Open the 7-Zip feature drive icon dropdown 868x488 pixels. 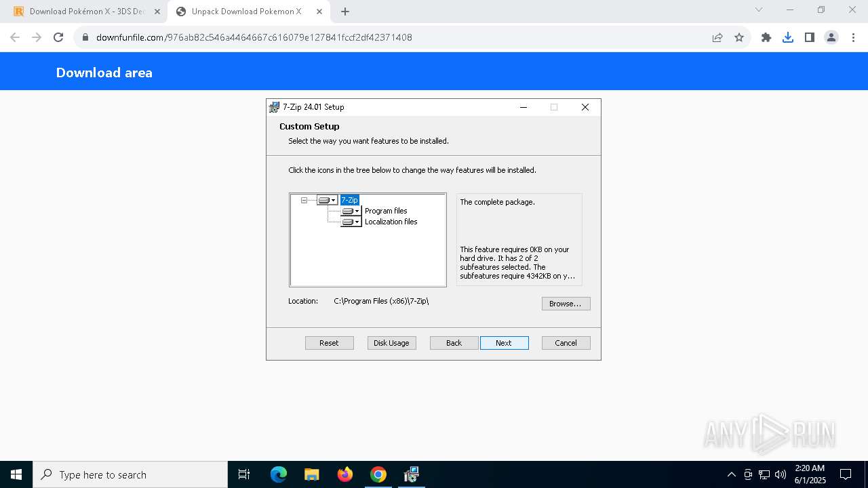coord(328,200)
